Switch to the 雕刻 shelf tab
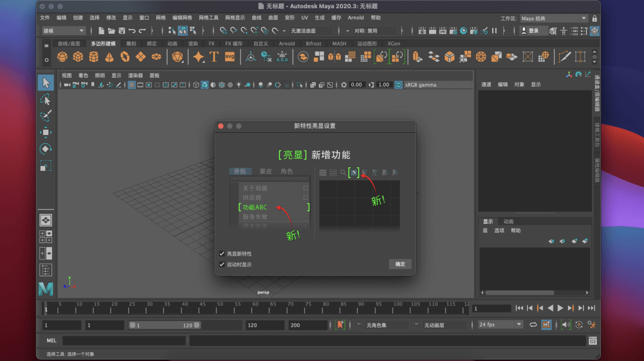The width and height of the screenshot is (644, 361). (131, 44)
